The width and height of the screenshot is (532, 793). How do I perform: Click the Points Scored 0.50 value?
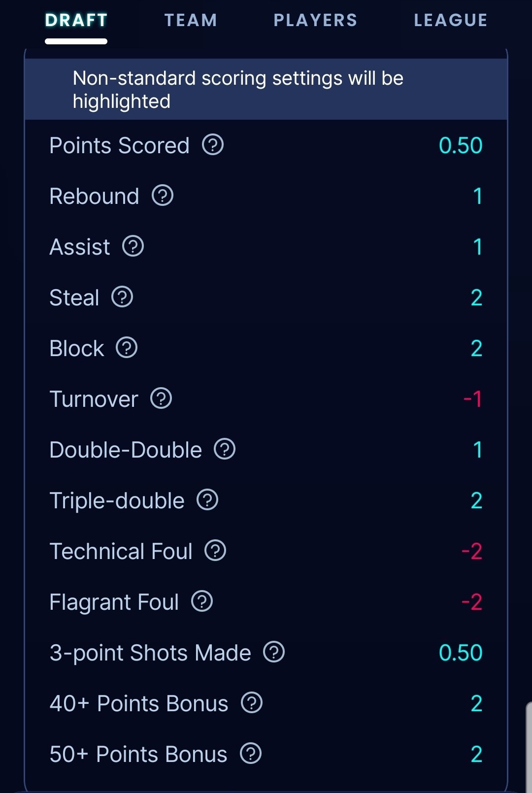(461, 145)
